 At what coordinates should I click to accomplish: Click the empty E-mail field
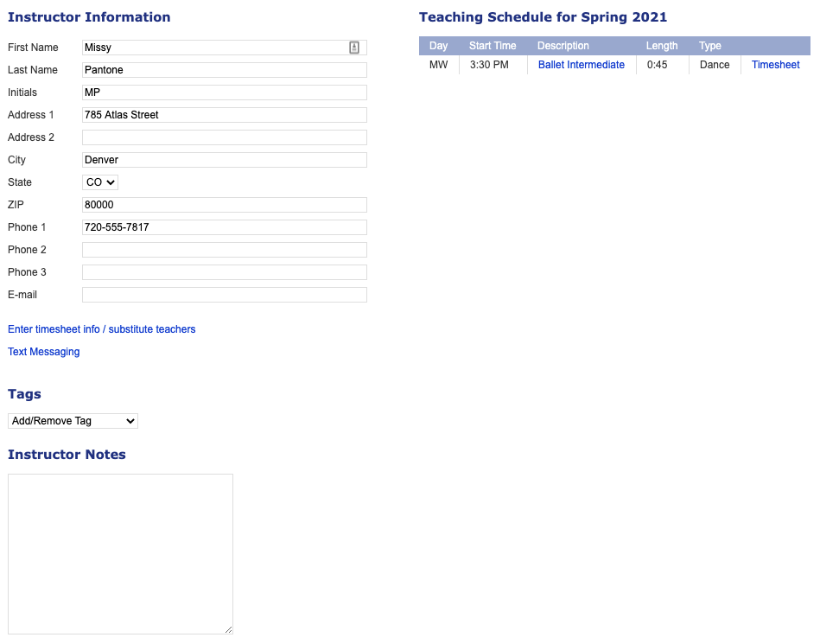pyautogui.click(x=224, y=295)
